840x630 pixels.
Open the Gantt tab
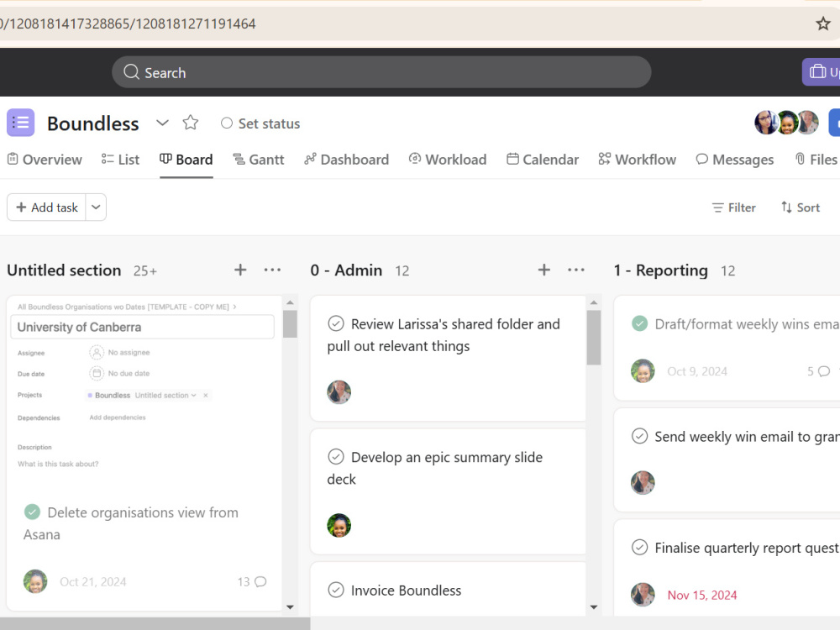point(258,160)
